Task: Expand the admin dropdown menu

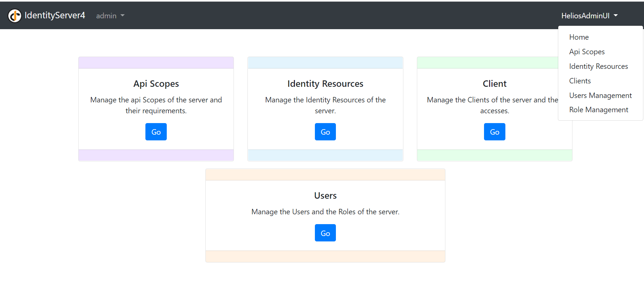Action: pyautogui.click(x=110, y=16)
